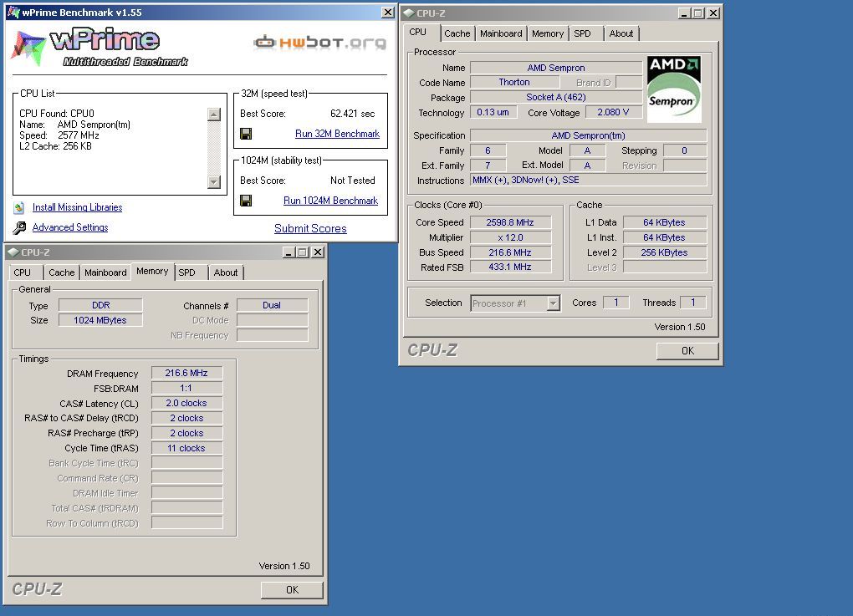Screen dimensions: 853x616
Task: Click the CPU List scrollbar up arrow
Action: 214,115
